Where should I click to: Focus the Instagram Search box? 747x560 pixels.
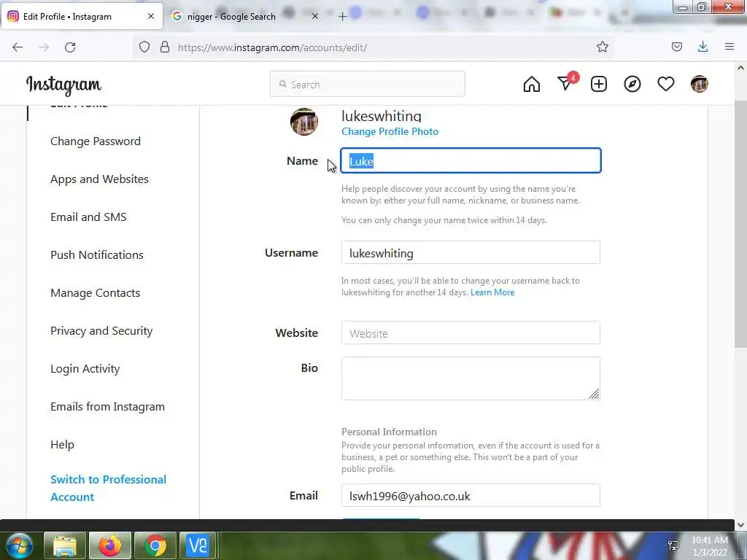[x=368, y=85]
